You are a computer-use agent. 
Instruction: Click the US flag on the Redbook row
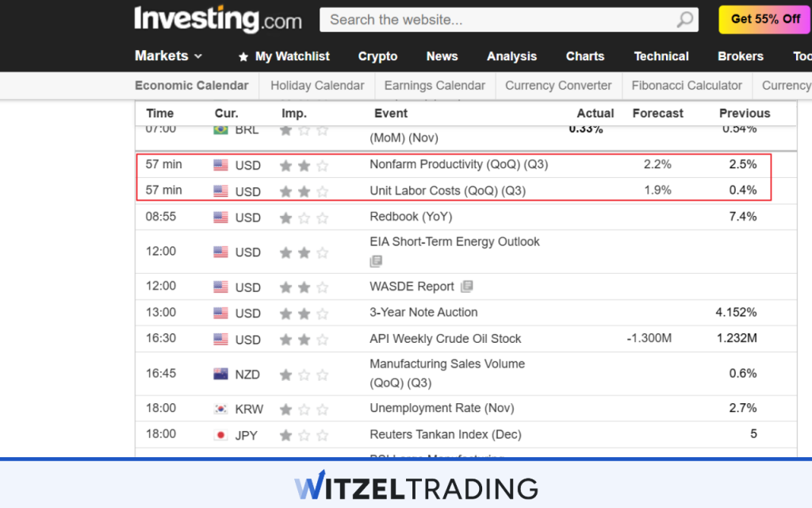pos(220,217)
